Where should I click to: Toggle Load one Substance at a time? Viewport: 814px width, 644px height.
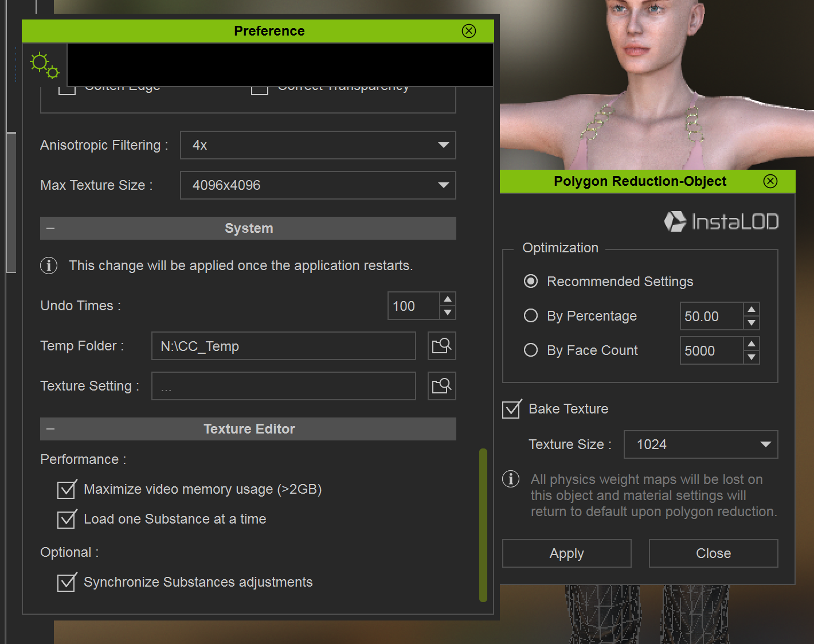tap(66, 519)
